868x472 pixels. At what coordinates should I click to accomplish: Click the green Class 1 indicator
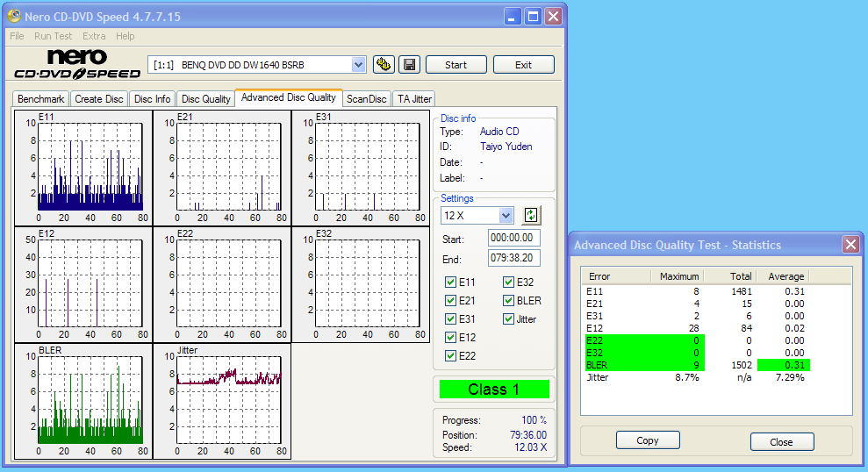tap(494, 389)
